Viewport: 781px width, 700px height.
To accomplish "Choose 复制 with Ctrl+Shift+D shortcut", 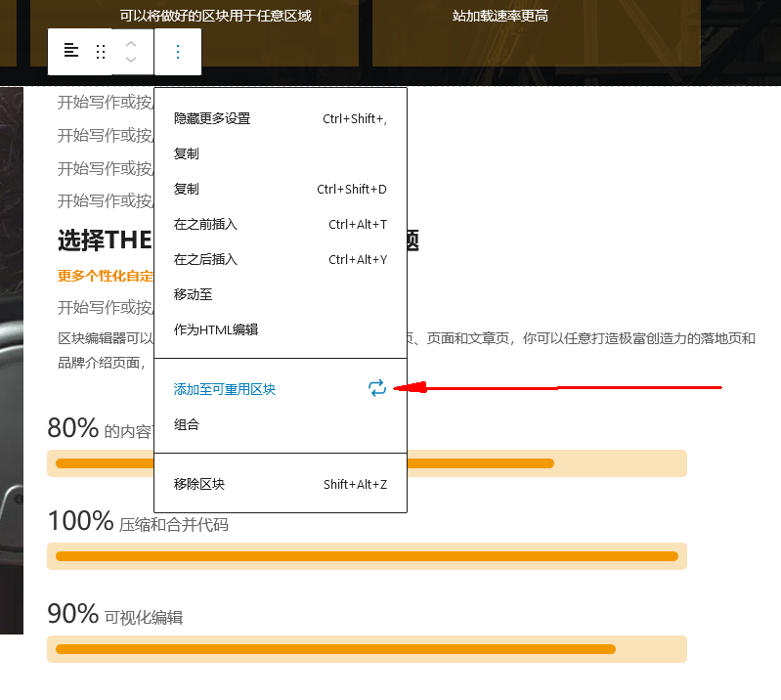I will click(x=281, y=189).
